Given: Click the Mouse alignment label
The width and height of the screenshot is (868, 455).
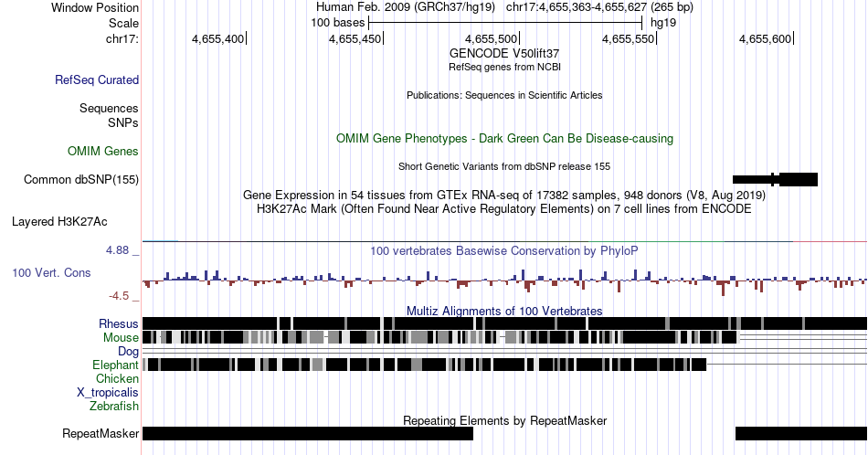Looking at the screenshot, I should (x=121, y=338).
